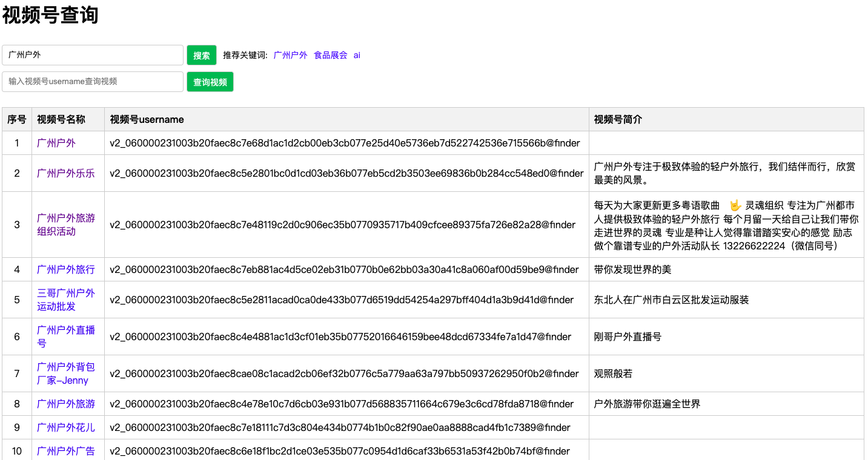Click the 推荐关键词 label
This screenshot has height=460, width=868.
tap(245, 55)
